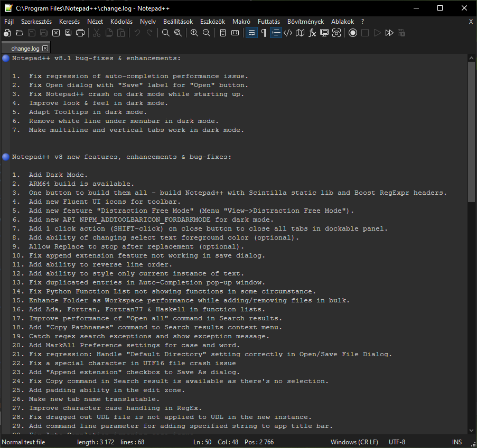
Task: Close current document via toolbar icon
Action: [x=56, y=33]
